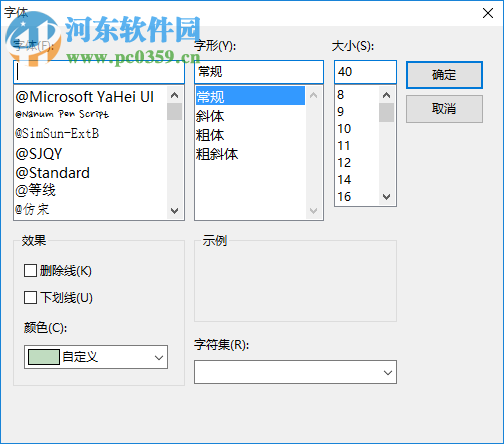
Task: Select font size 16
Action: tap(357, 197)
